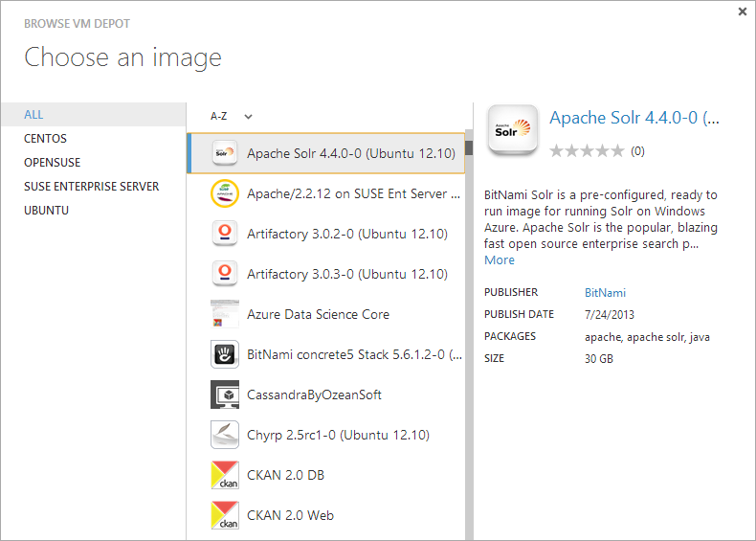Select Artifactory 3.0.2-0 (Ubuntu 12.10)

[326, 234]
